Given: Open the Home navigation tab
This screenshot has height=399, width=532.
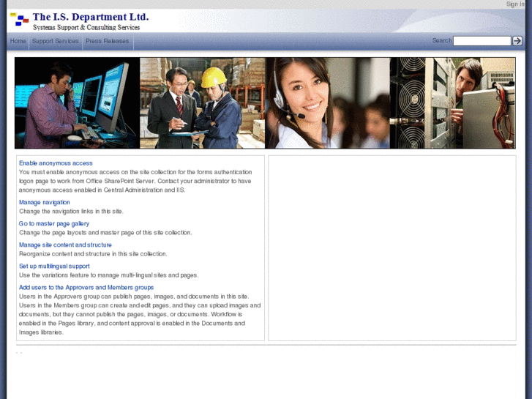Looking at the screenshot, I should [18, 41].
